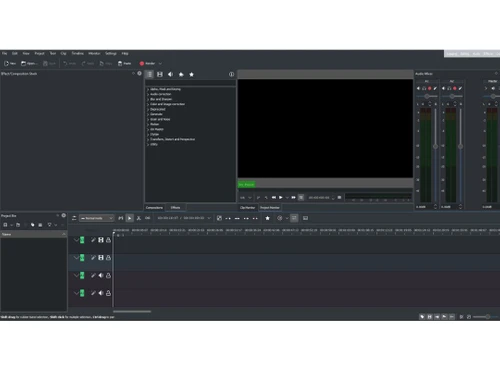Select the Editing workspace layout tab

tap(464, 54)
